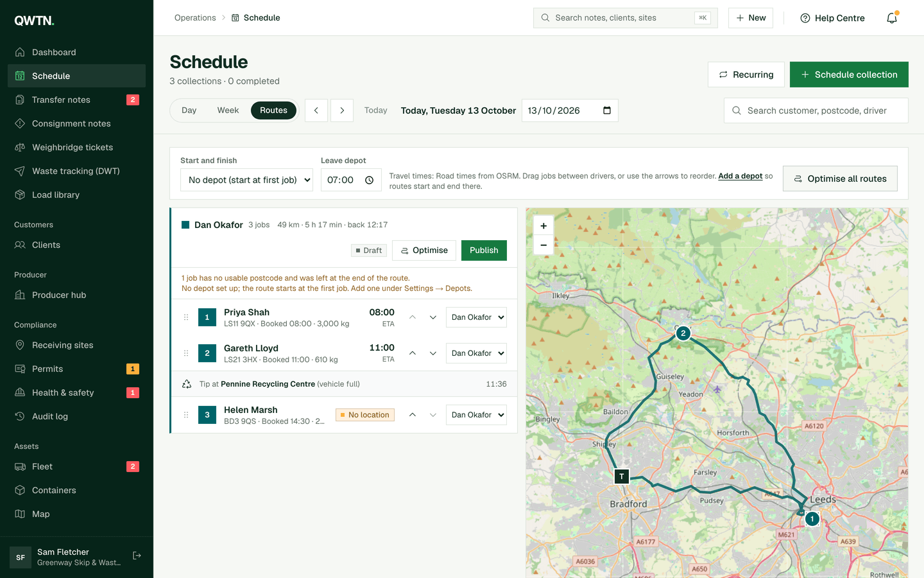924x578 pixels.
Task: Select the Routes view tab
Action: click(x=273, y=110)
